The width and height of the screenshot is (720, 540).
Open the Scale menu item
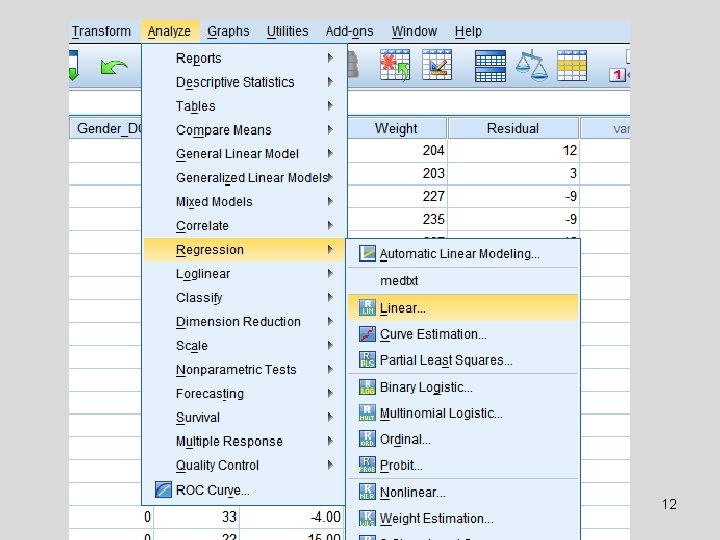[244, 345]
